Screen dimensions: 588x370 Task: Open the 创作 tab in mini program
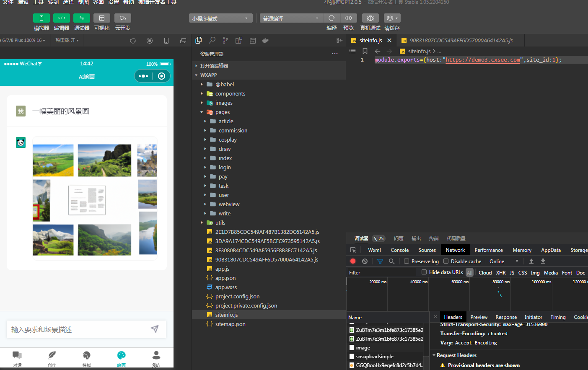click(x=52, y=359)
